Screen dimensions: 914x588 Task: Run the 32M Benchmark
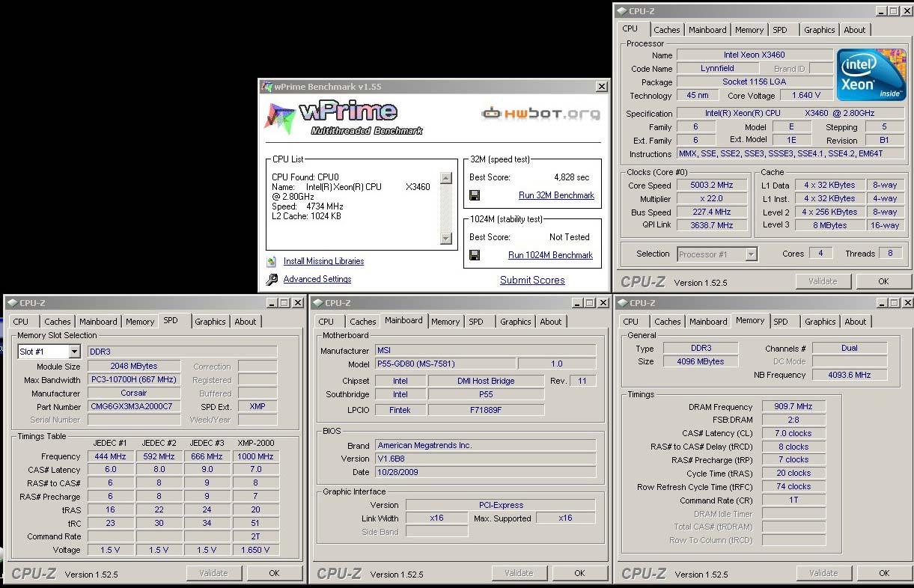click(x=556, y=195)
